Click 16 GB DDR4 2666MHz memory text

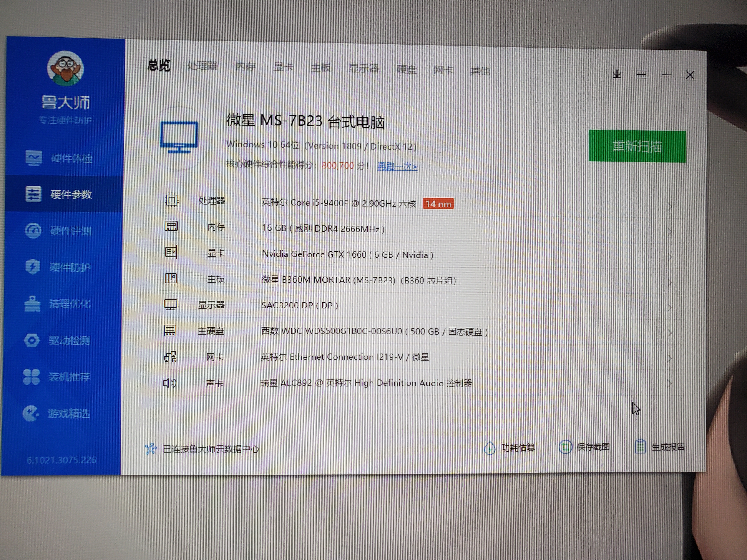(x=323, y=229)
